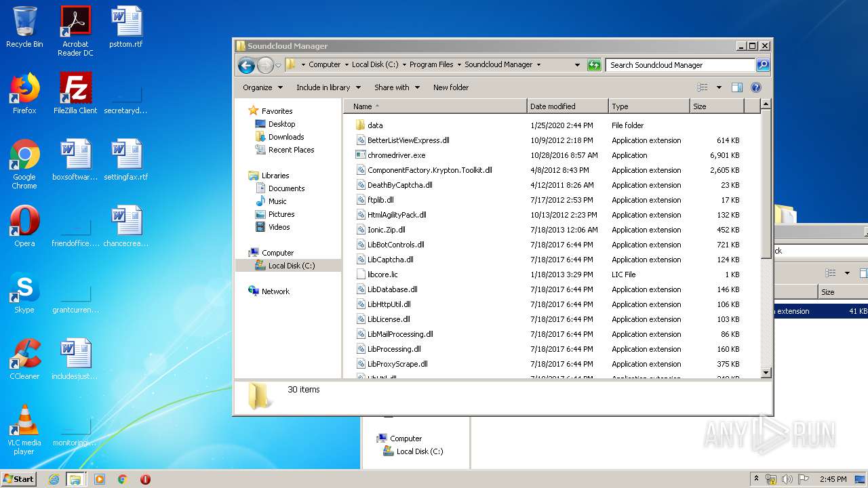This screenshot has height=488, width=868.
Task: Show hidden tray icons arrow
Action: tap(756, 479)
